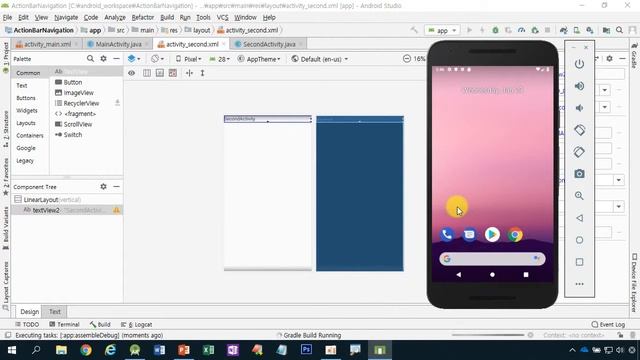Open the TODO tool window
Screen dimensions: 640x360
27,324
